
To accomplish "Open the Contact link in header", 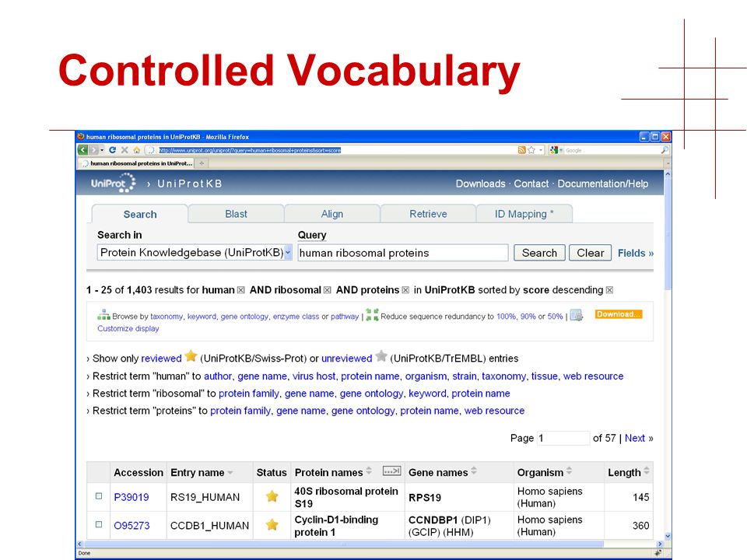I will click(x=531, y=184).
